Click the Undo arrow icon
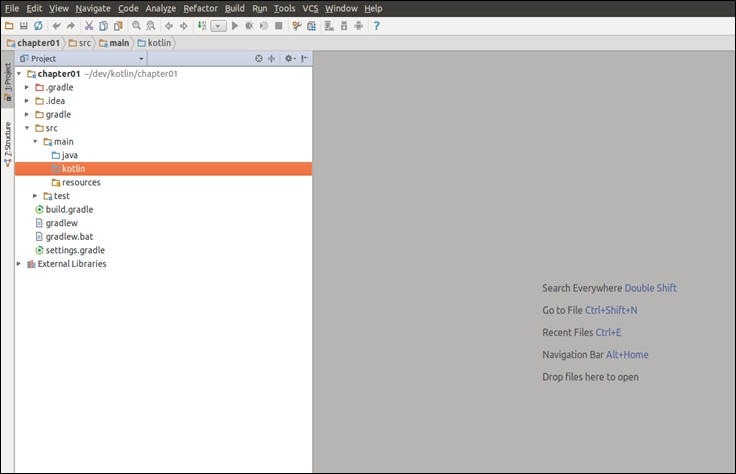 click(56, 26)
